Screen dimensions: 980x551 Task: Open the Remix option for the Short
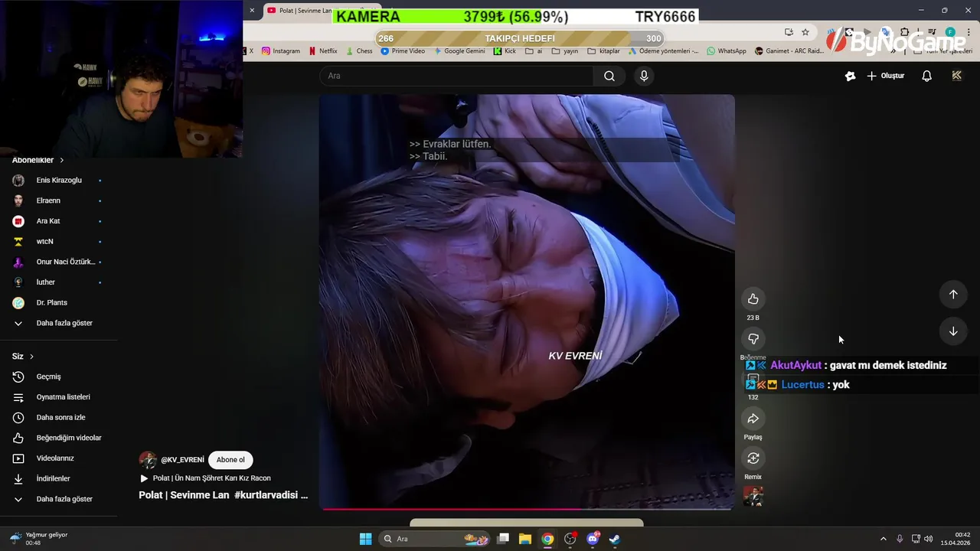(x=753, y=458)
